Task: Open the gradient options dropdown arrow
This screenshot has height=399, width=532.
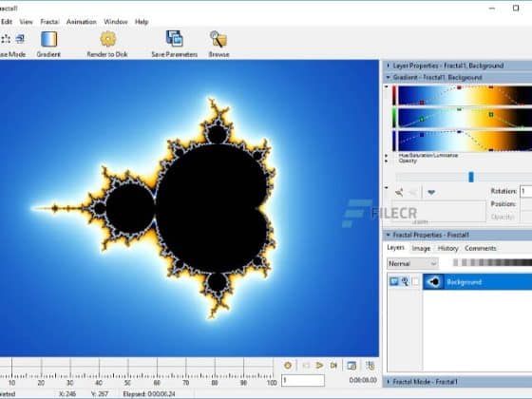Action: point(431,192)
